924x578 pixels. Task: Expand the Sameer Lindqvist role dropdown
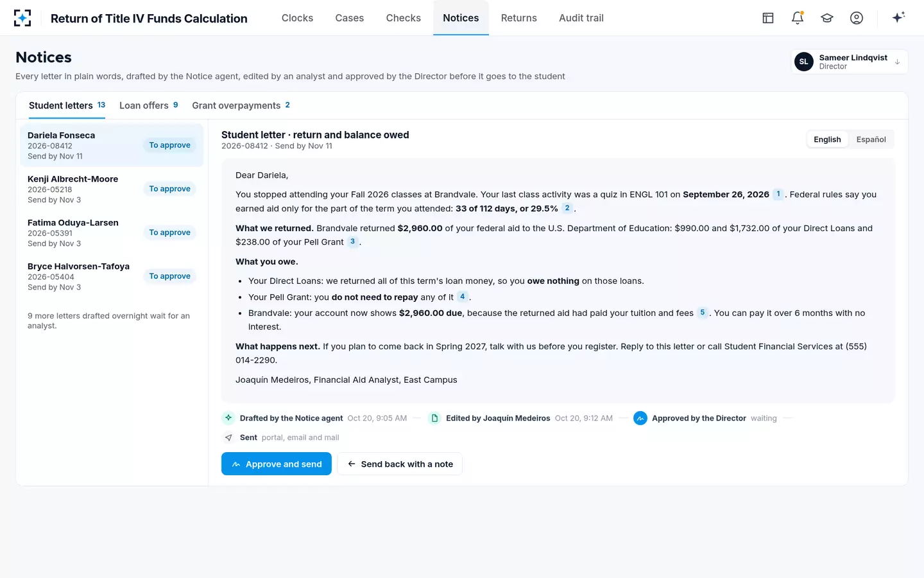point(849,62)
